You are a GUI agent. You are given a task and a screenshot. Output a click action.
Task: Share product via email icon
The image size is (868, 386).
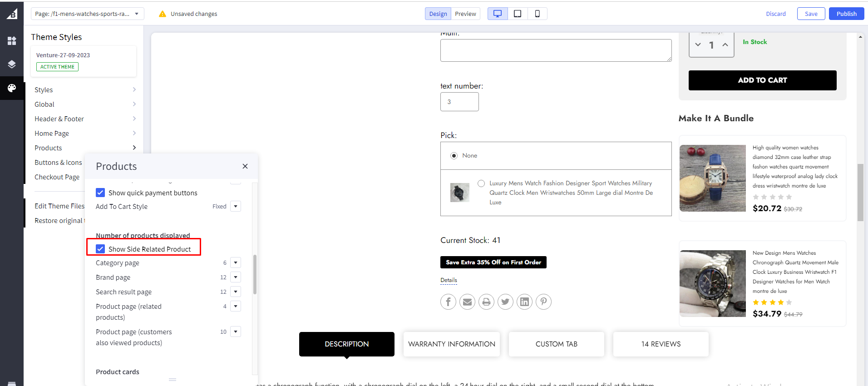click(x=467, y=302)
